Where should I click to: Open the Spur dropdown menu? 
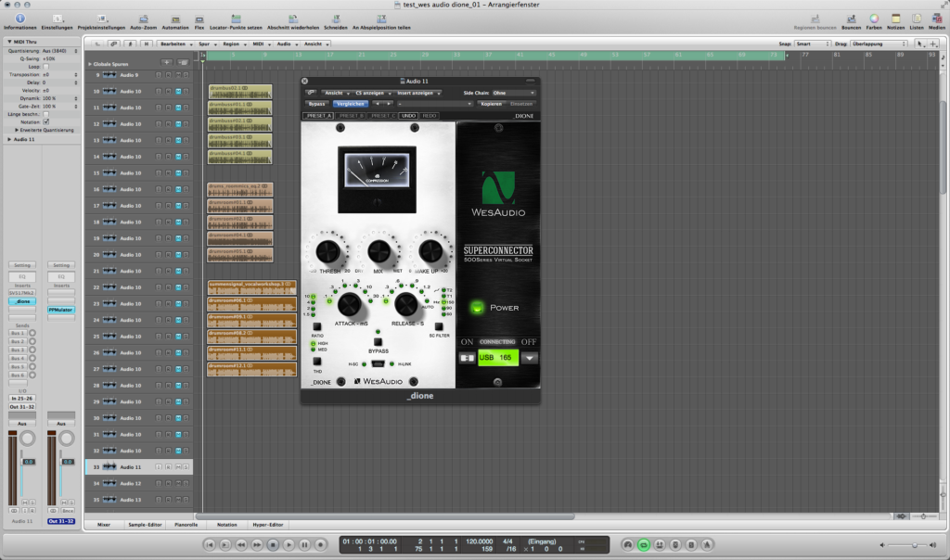(x=207, y=44)
